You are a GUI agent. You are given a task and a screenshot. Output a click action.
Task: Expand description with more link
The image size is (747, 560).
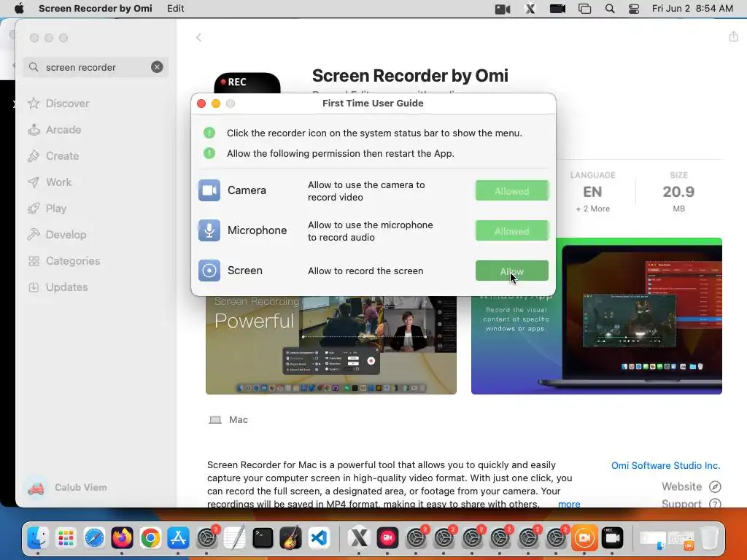click(x=569, y=504)
